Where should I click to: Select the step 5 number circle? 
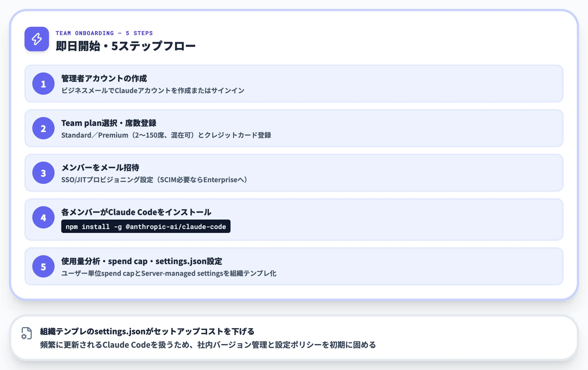click(x=43, y=266)
